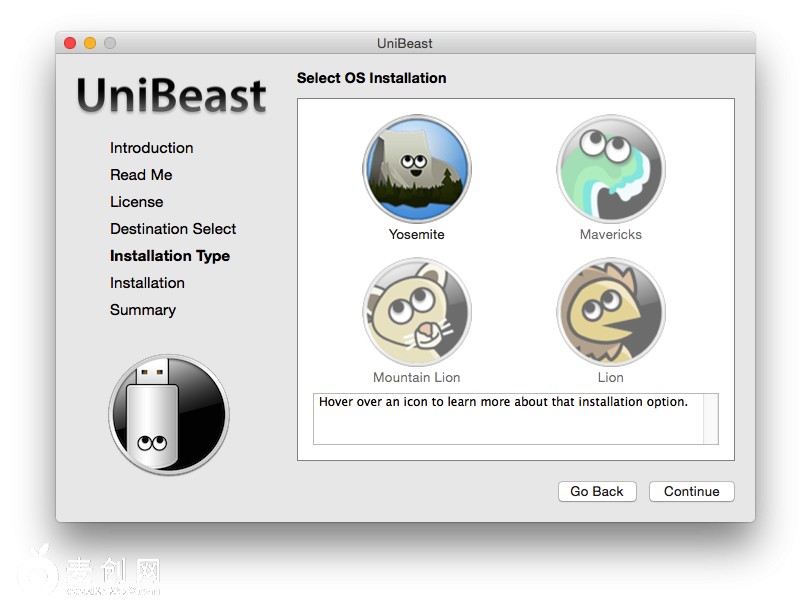Open the Read Me step
This screenshot has height=602, width=811.
141,175
